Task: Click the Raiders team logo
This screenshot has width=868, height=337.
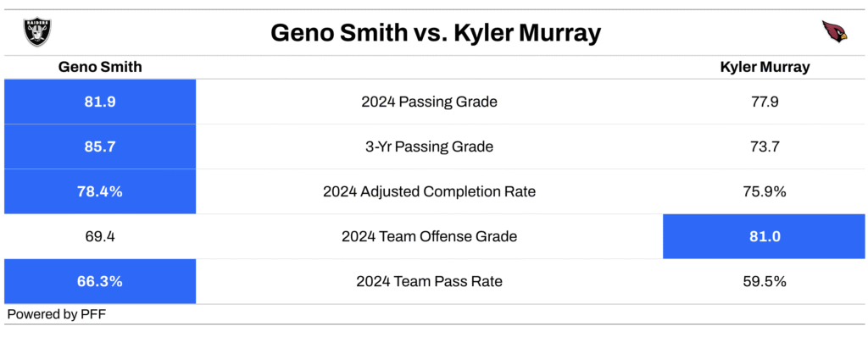Action: click(37, 33)
